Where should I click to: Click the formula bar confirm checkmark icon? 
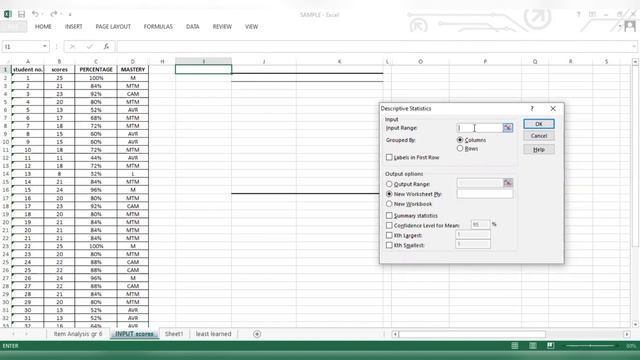click(89, 47)
